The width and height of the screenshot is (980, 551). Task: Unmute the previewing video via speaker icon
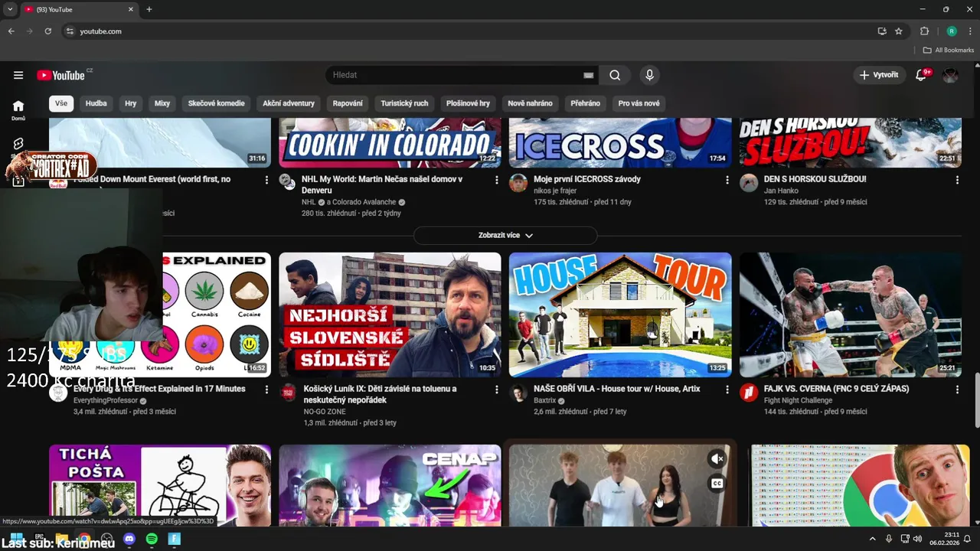coord(717,459)
